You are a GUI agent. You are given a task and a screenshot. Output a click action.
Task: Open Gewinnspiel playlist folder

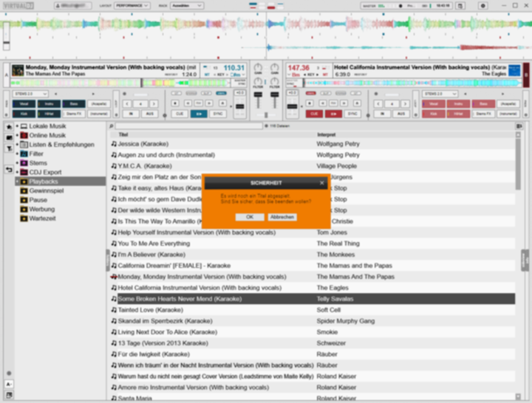[46, 190]
